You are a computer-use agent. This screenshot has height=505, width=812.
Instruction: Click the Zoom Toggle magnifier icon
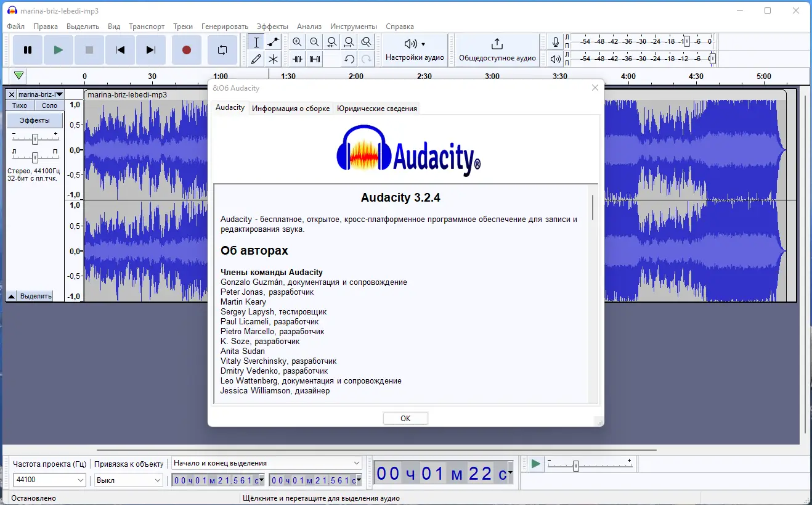click(367, 42)
